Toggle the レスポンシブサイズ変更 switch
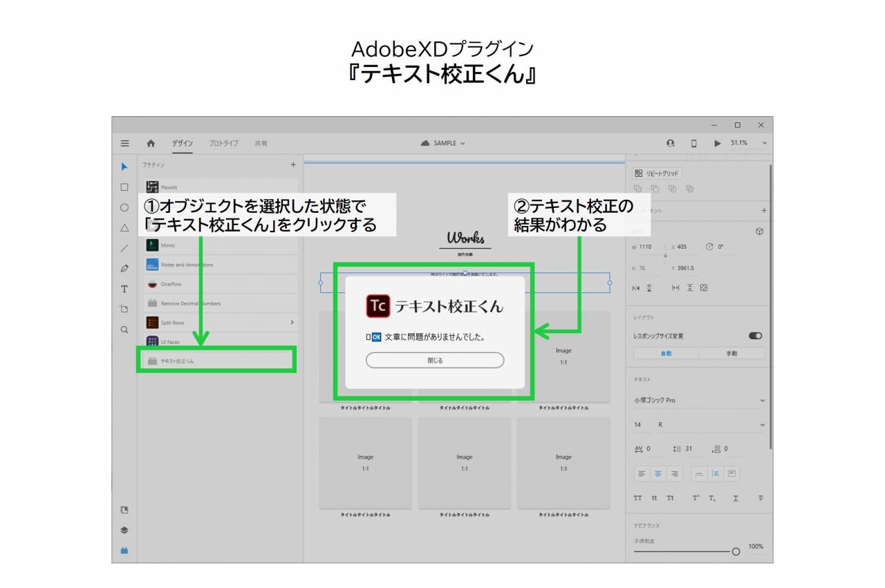Image resolution: width=885 pixels, height=588 pixels. (755, 336)
